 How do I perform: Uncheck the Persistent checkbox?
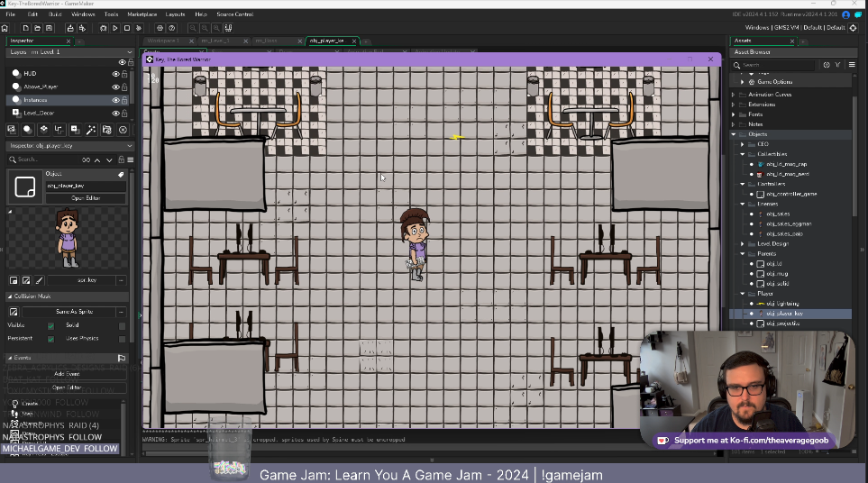[x=51, y=339]
